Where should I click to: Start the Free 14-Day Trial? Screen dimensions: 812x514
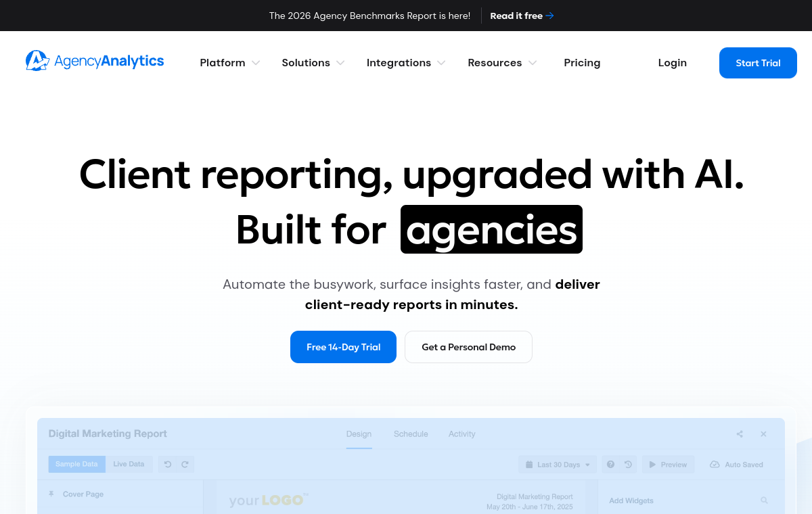(343, 347)
